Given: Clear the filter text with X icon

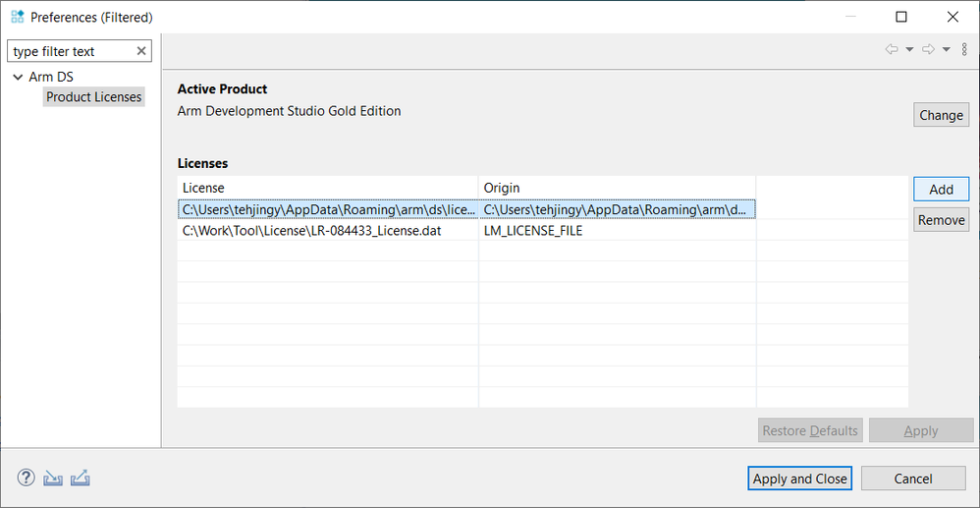Looking at the screenshot, I should pos(141,51).
